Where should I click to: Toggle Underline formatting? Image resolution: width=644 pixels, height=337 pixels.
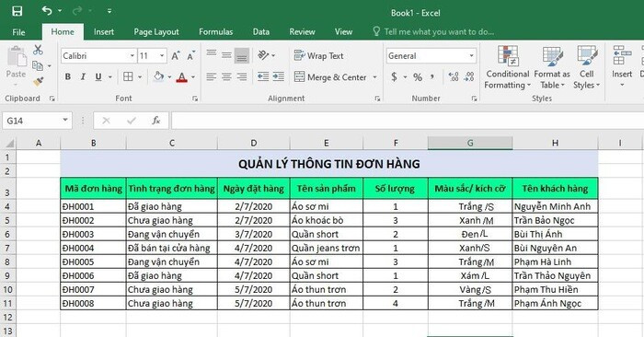click(98, 76)
